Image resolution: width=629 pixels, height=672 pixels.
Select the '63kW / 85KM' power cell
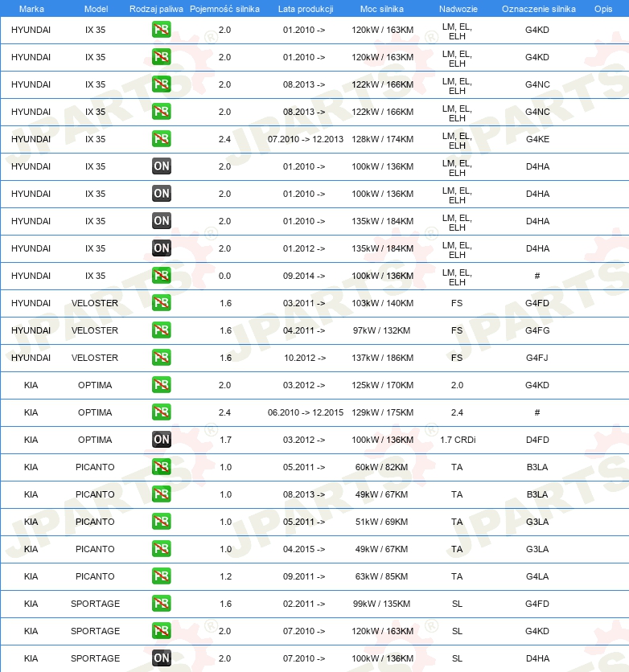click(x=381, y=576)
